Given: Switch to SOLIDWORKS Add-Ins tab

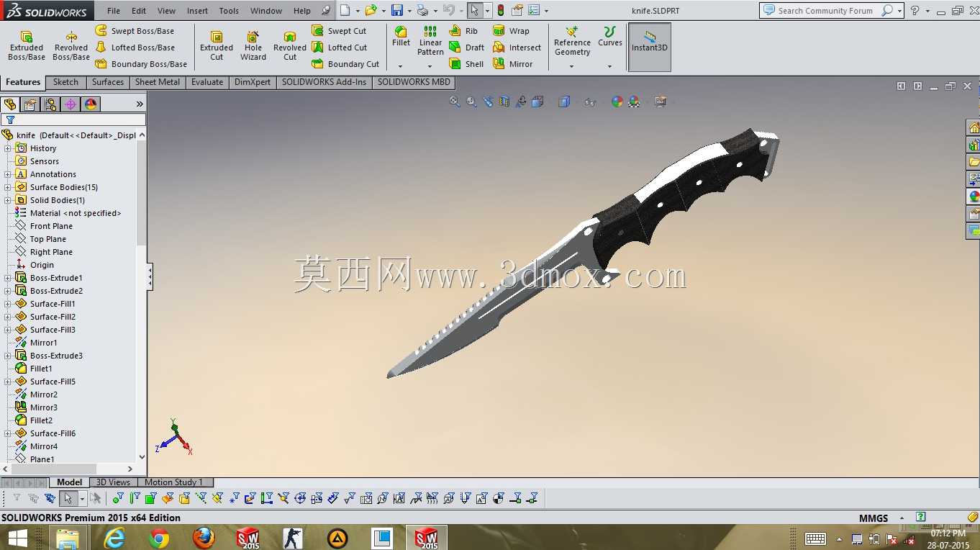Looking at the screenshot, I should (324, 82).
